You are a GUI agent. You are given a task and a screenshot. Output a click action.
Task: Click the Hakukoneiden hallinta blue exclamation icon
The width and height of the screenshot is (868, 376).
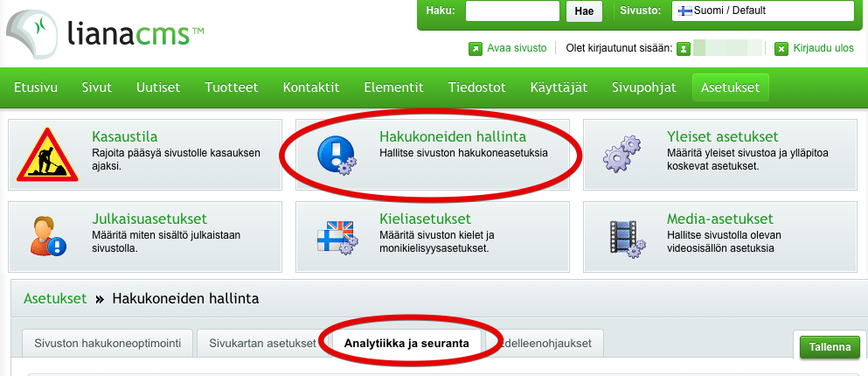336,156
